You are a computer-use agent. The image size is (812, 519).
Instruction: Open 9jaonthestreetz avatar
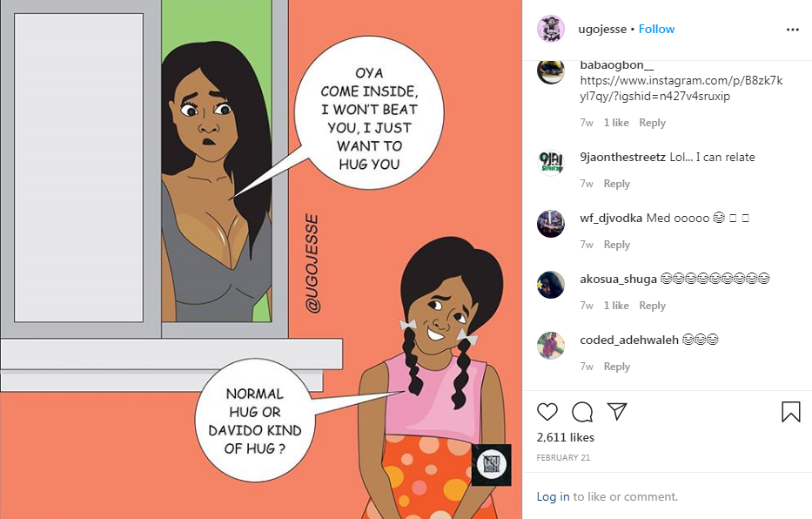click(551, 163)
